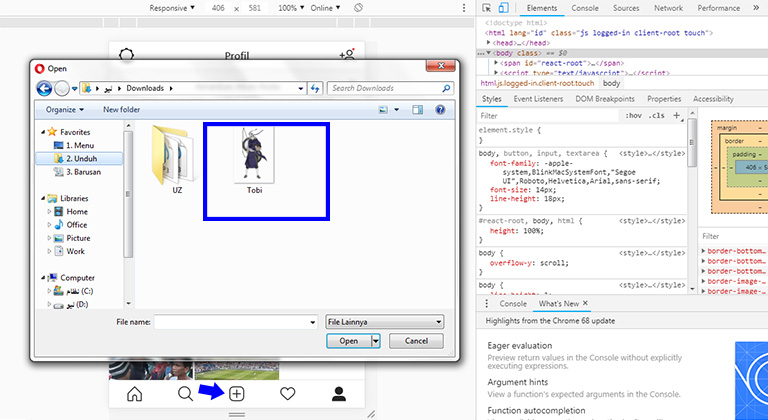Click the Cancel button in Open dialog
Screen dimensions: 768x420
pyautogui.click(x=415, y=341)
